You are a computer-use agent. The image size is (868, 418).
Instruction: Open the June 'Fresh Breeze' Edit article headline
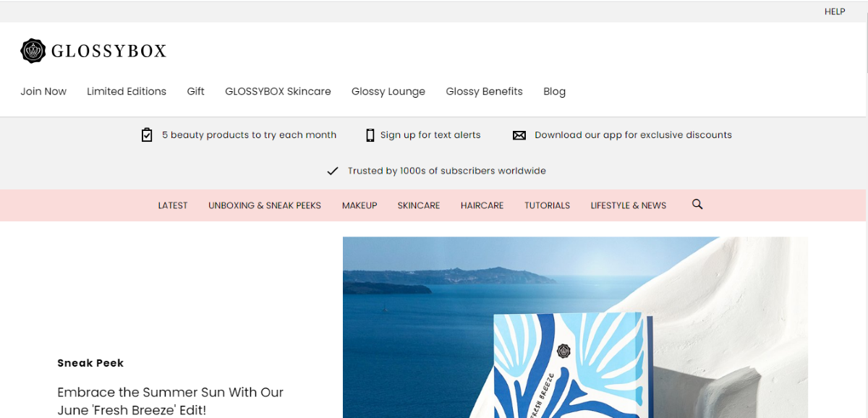coord(171,401)
